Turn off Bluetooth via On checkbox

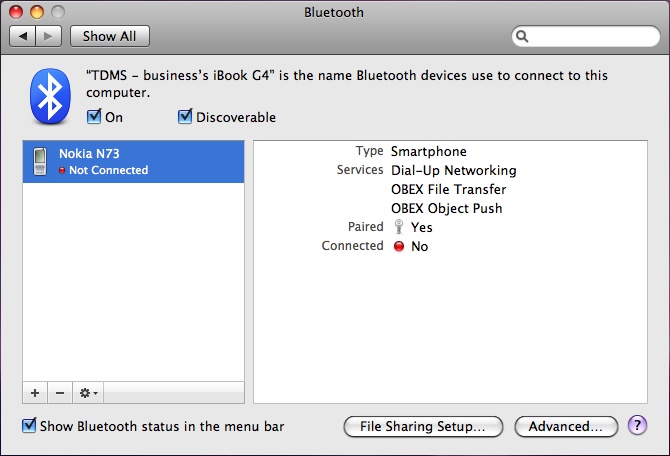coord(94,117)
